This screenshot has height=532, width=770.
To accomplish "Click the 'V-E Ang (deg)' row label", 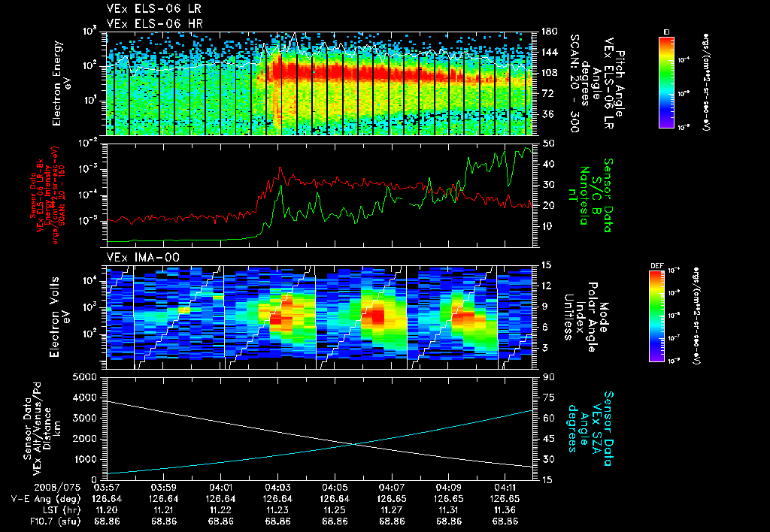I will point(46,499).
